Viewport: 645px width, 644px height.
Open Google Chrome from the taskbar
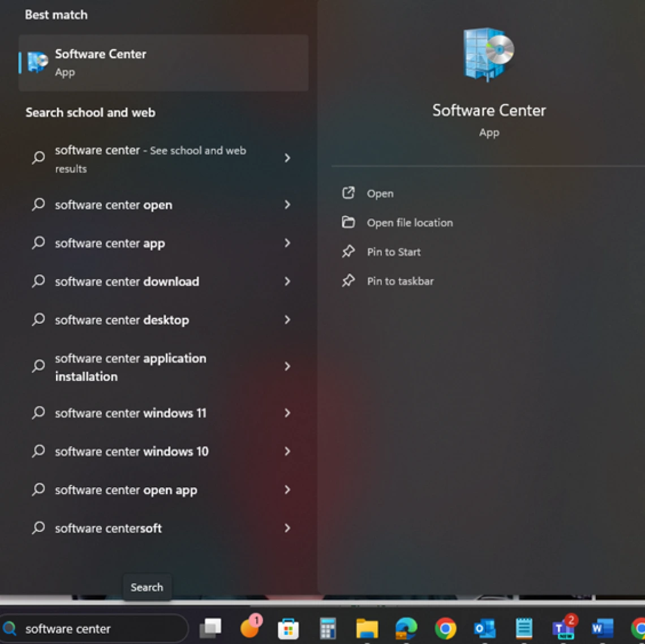[445, 628]
